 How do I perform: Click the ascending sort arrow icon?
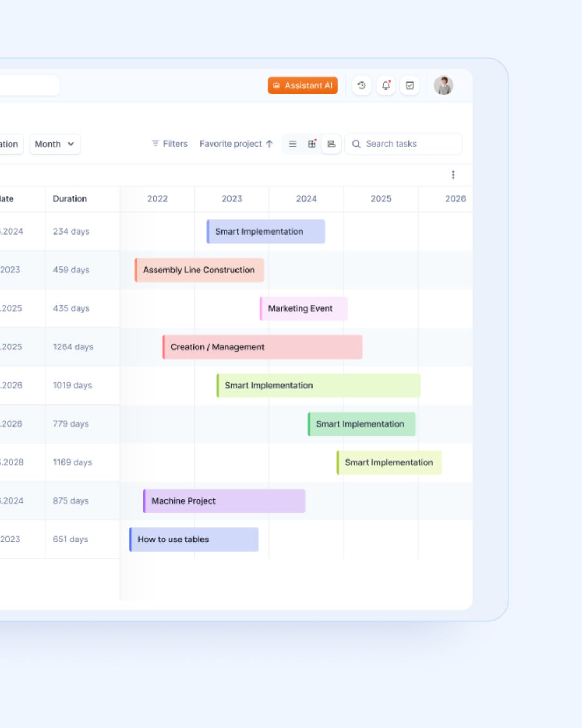tap(269, 144)
